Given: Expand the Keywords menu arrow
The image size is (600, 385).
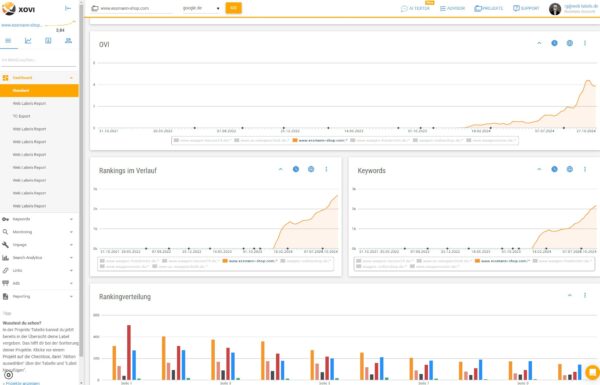Looking at the screenshot, I should pyautogui.click(x=71, y=219).
